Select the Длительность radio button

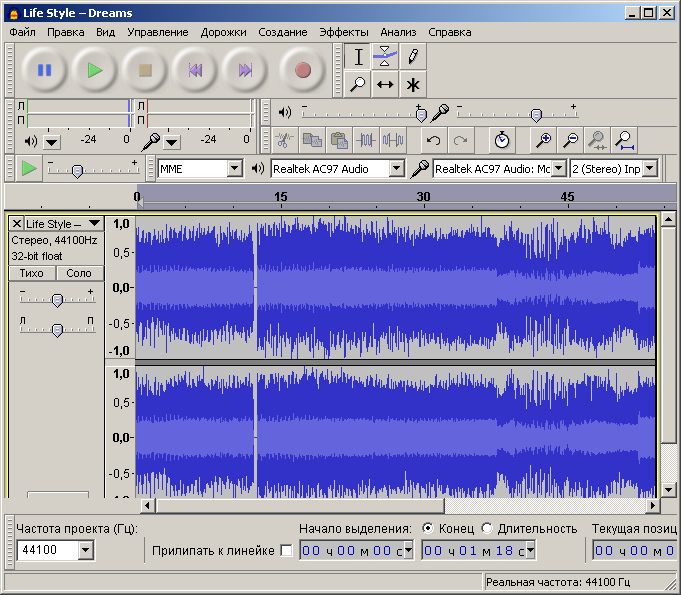tap(487, 528)
